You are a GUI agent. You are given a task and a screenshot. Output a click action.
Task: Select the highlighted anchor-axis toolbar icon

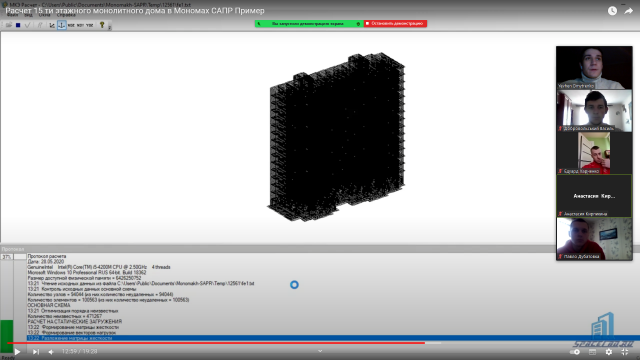(62, 25)
